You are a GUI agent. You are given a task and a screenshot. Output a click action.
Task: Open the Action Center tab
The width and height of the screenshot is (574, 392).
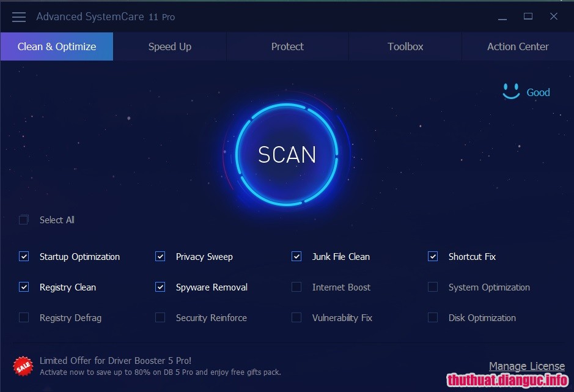(x=518, y=46)
